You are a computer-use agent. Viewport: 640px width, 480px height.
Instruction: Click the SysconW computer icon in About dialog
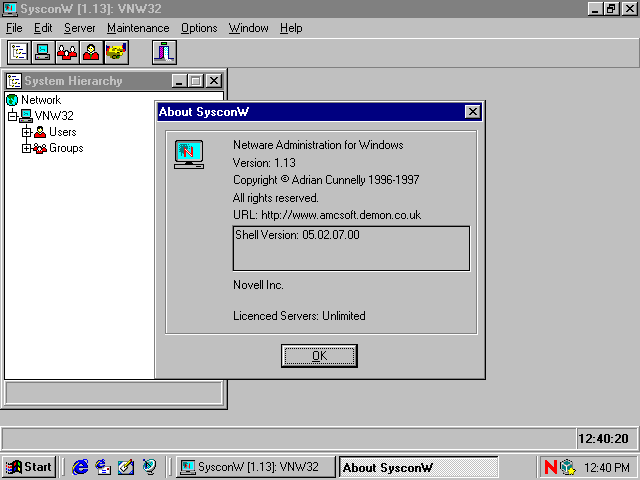click(x=189, y=154)
